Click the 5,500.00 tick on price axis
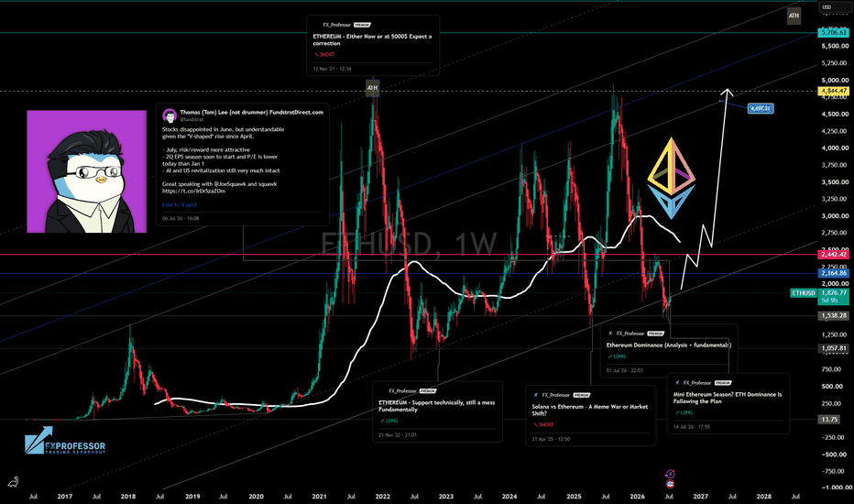Viewport: 854px width, 504px height. [x=835, y=47]
